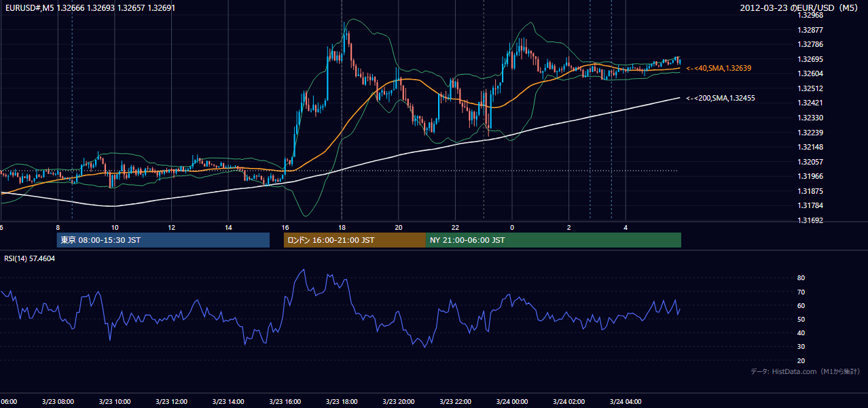Click hour tick 10 under the price chart
Viewport: 868px width, 408px height.
115,228
